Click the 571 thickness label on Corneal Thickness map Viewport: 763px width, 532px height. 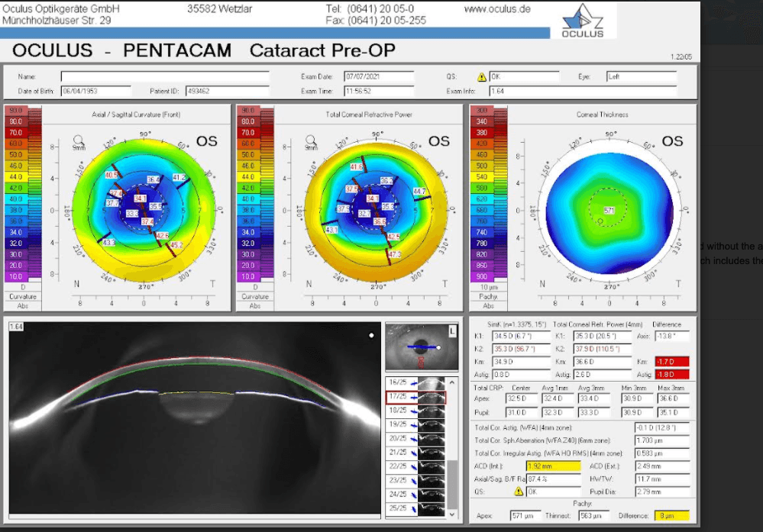tap(609, 211)
